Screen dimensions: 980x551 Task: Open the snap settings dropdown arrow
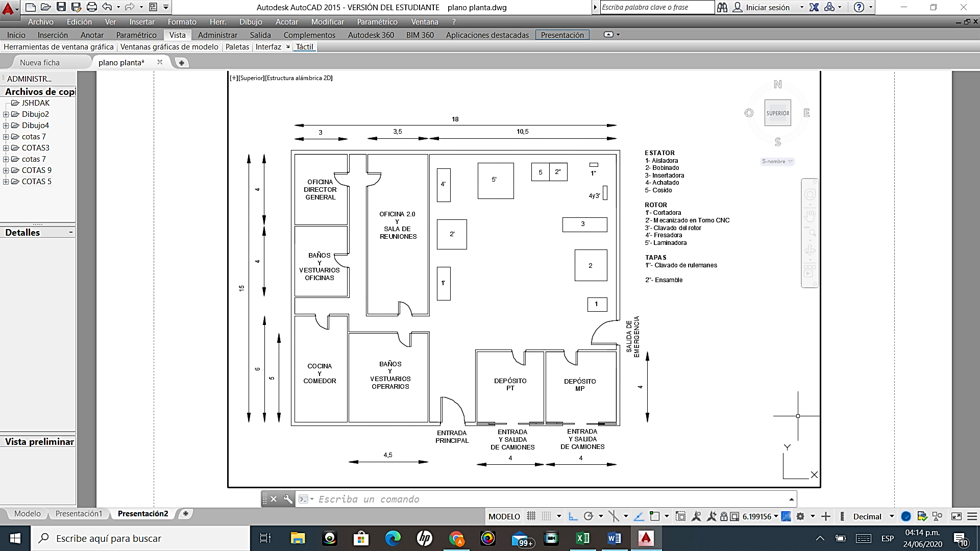tap(559, 516)
